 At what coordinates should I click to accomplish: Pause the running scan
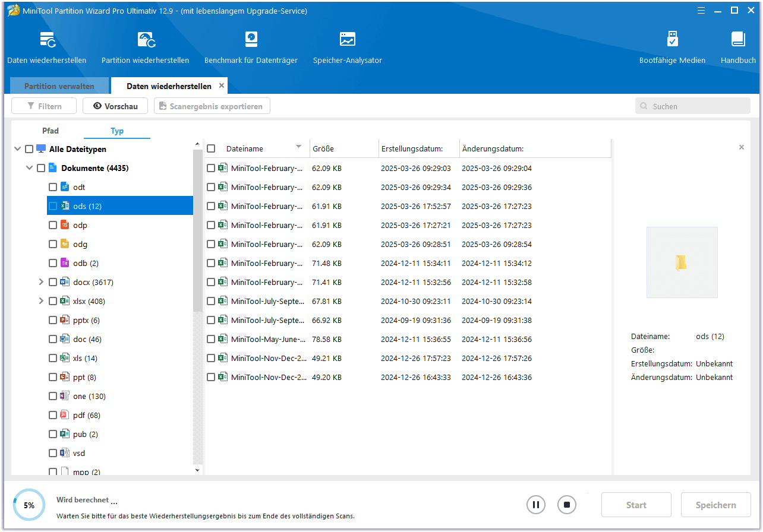coord(535,505)
